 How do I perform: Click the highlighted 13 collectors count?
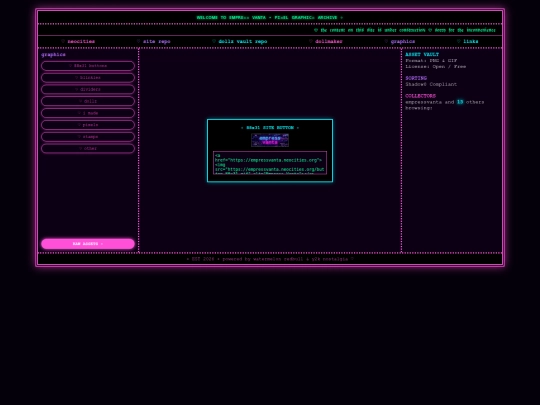pos(460,102)
